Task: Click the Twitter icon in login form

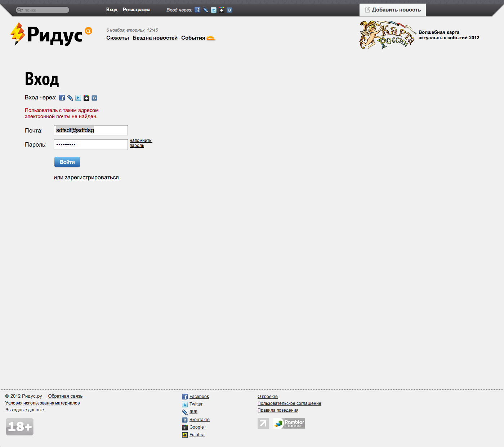Action: (x=78, y=98)
